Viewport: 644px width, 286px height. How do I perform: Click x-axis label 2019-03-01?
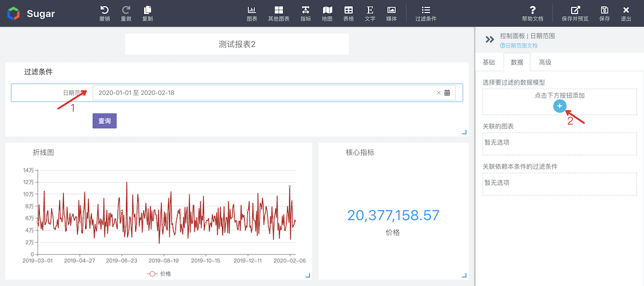[38, 261]
